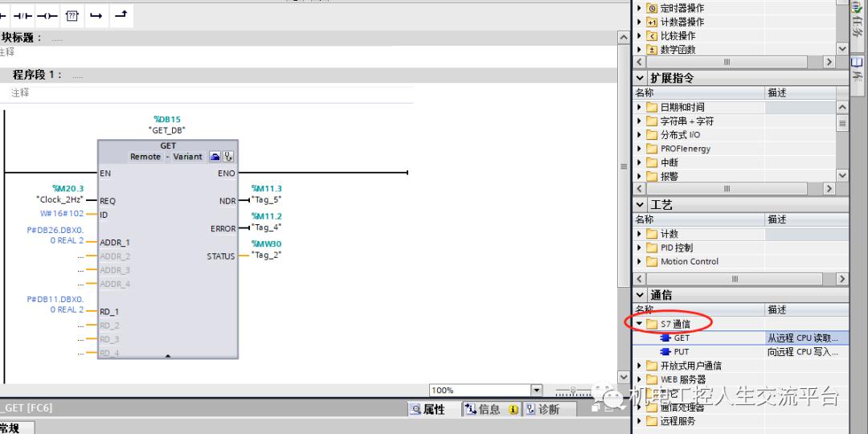This screenshot has height=434, width=868.
Task: Open the GET block configuration icon
Action: 215,157
